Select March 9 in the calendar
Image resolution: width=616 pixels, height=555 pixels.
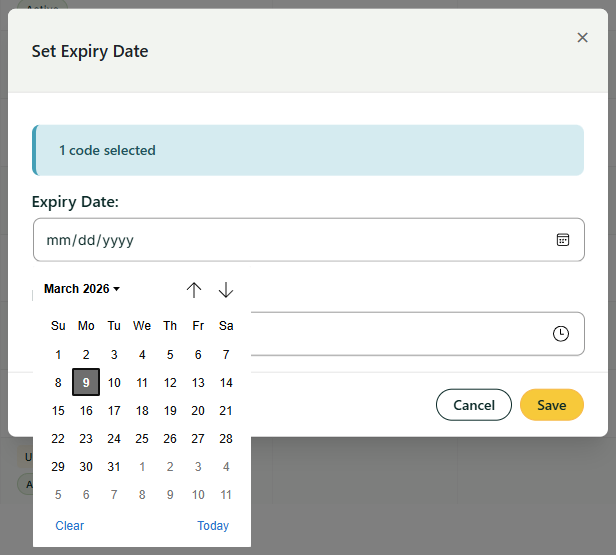(86, 383)
